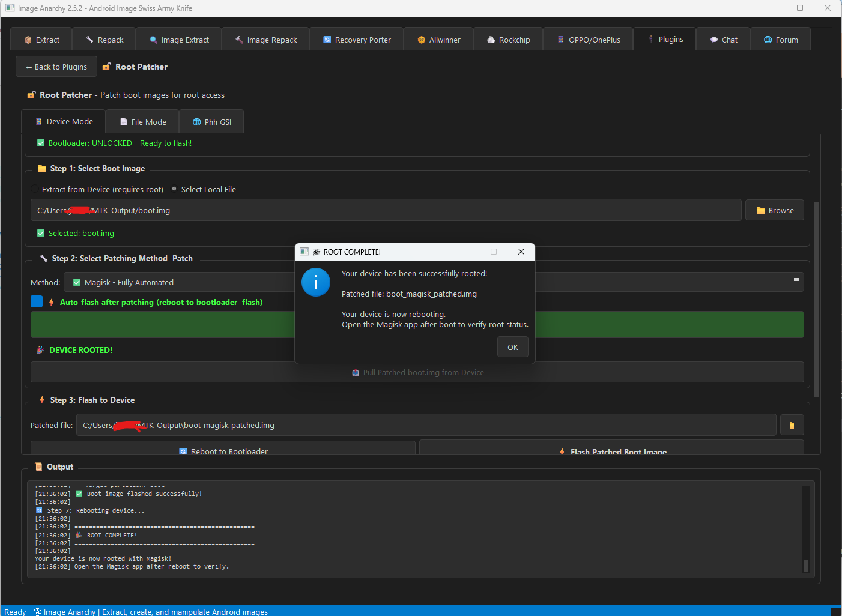Screen dimensions: 842x616
Task: Click the blue info icon in the dialog
Action: click(315, 282)
